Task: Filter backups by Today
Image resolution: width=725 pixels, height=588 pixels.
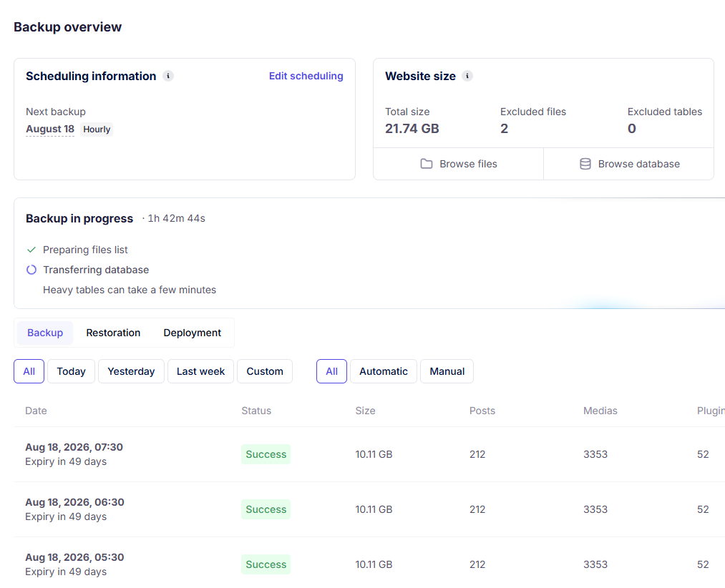Action: tap(71, 371)
